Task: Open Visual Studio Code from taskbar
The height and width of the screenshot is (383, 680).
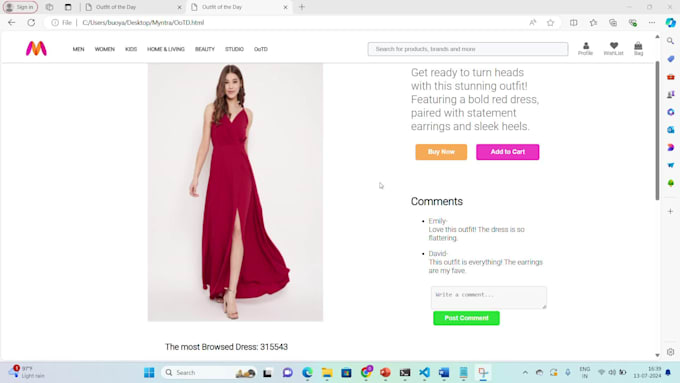Action: (x=424, y=373)
